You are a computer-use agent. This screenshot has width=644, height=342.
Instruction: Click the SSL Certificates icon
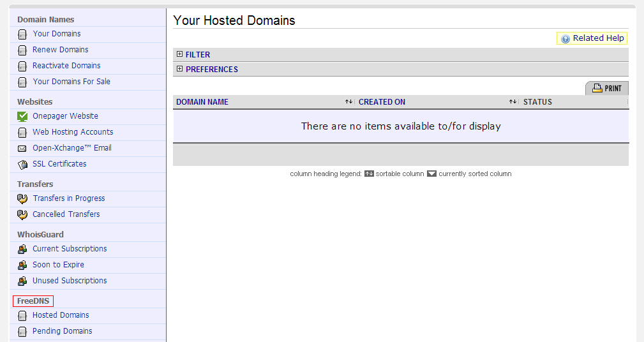click(x=22, y=164)
